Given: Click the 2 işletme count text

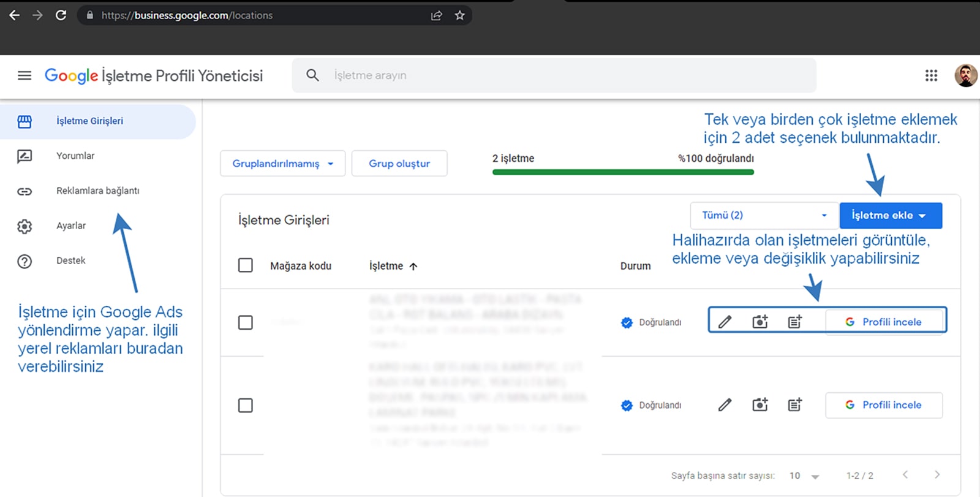Looking at the screenshot, I should pos(513,158).
